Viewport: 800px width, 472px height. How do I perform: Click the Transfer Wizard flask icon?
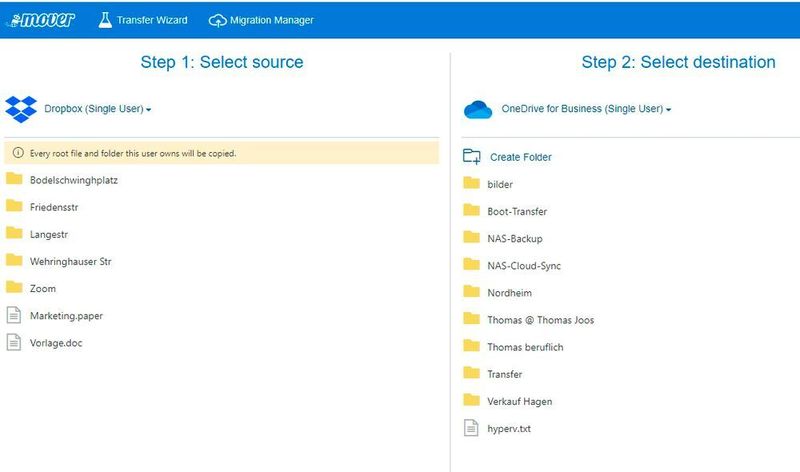pos(105,20)
